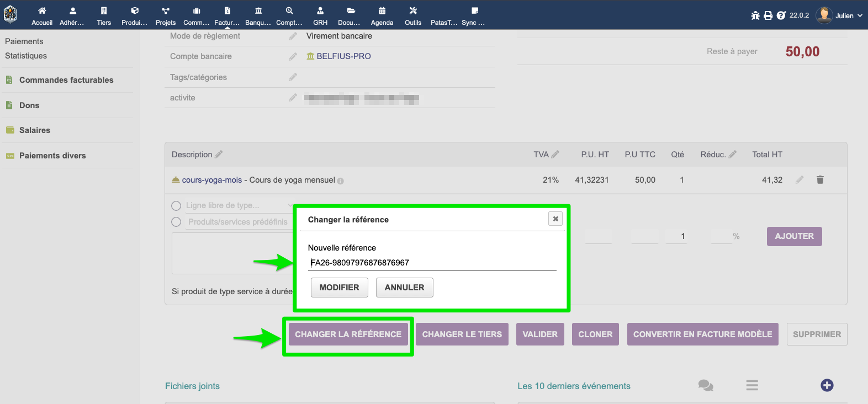Screen dimensions: 868x404
Task: Open Paiements in the left sidebar
Action: click(24, 41)
